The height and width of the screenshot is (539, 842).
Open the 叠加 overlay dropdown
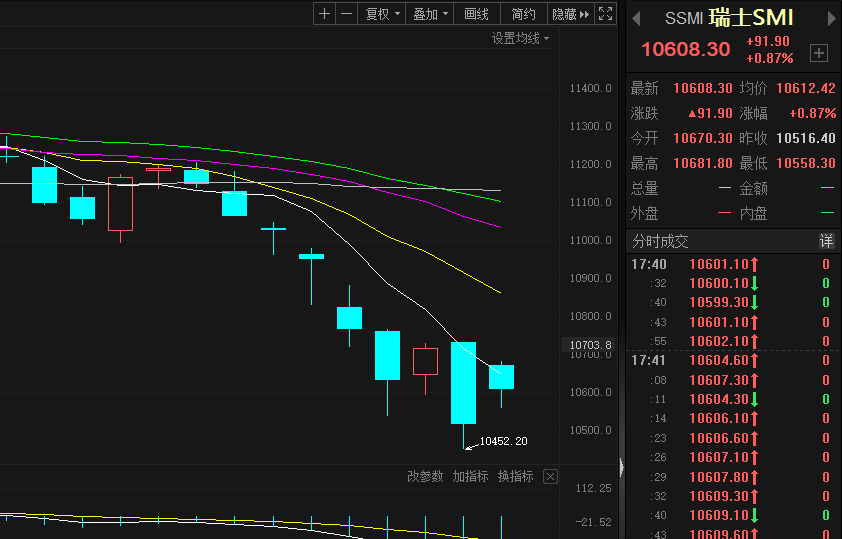point(431,13)
